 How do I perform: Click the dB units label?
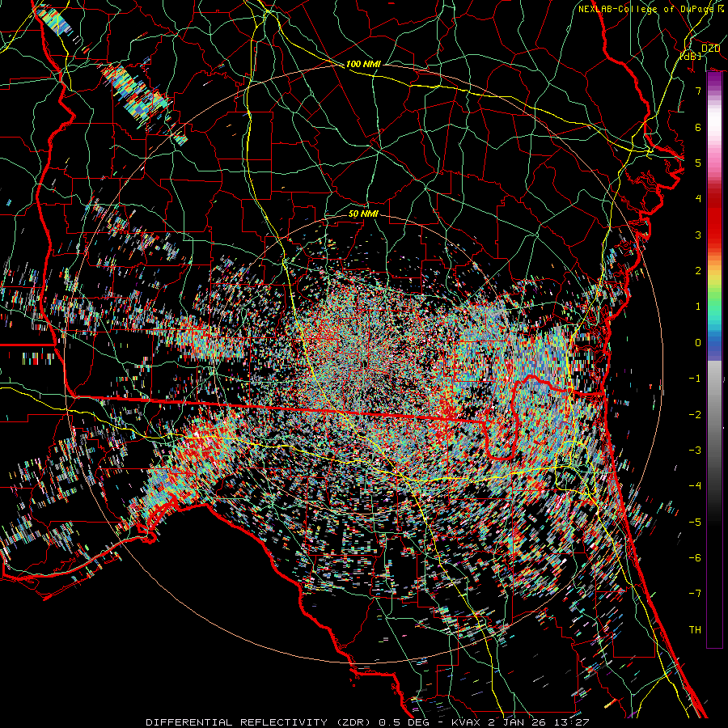691,57
